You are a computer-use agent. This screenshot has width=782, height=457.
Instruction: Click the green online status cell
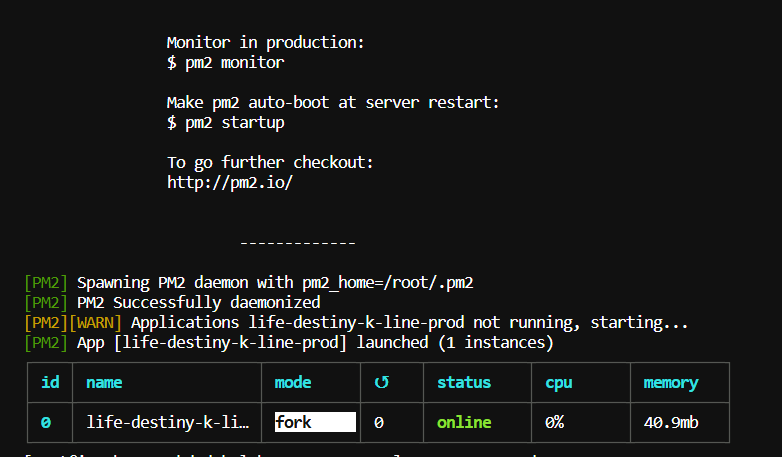pos(464,422)
